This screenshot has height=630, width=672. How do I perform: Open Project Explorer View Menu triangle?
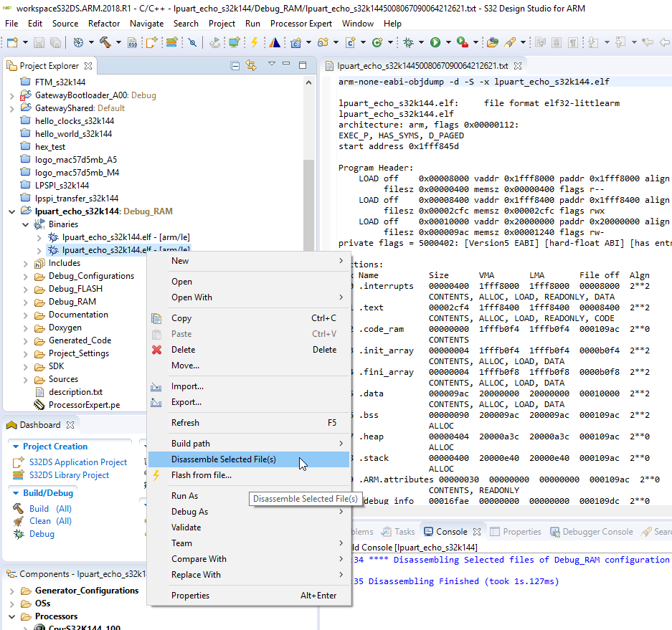point(272,65)
